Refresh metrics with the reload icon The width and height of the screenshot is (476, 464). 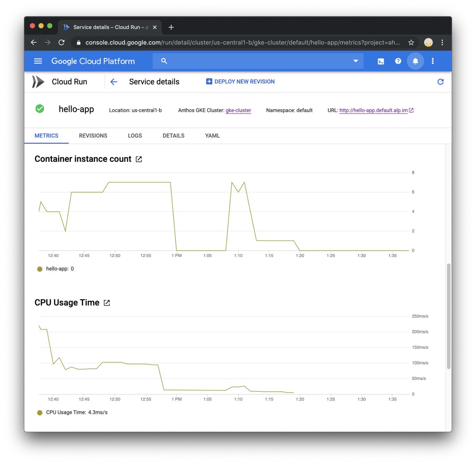point(440,82)
